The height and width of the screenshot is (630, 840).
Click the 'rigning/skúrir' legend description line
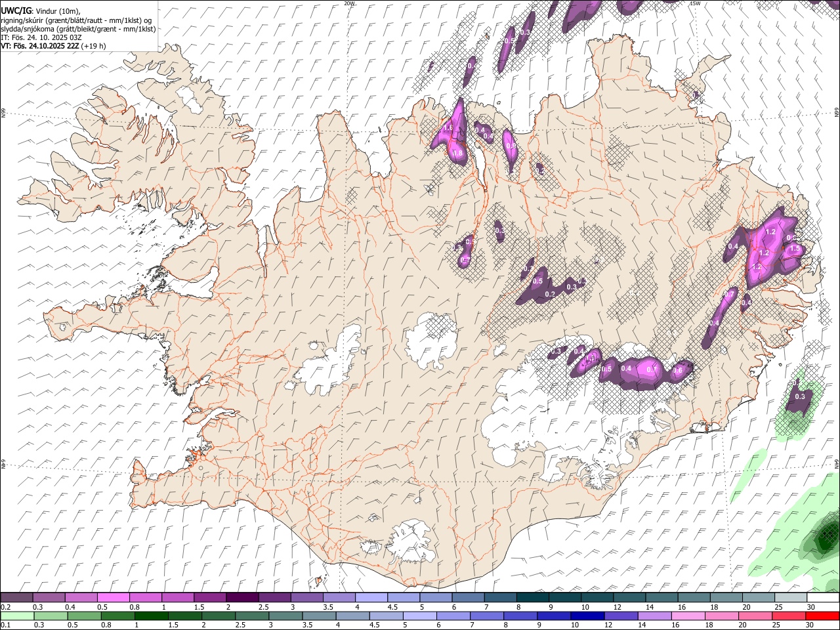(77, 20)
